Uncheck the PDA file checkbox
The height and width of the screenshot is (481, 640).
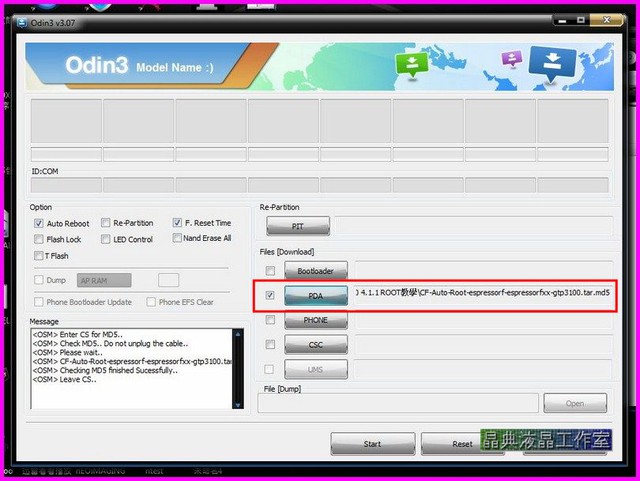pos(270,296)
